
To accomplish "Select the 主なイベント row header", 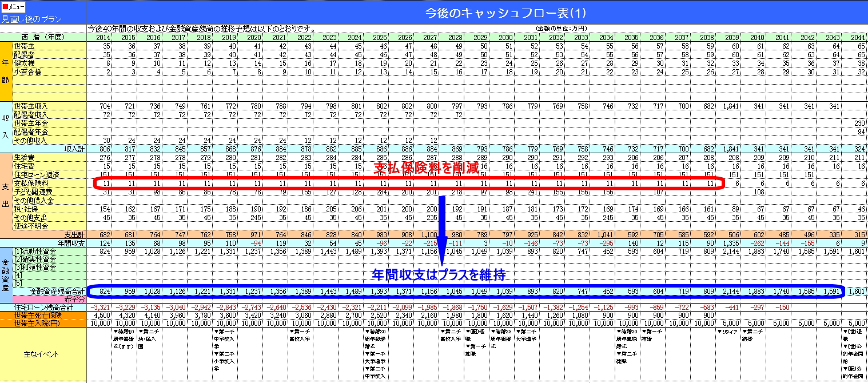I will 43,354.
